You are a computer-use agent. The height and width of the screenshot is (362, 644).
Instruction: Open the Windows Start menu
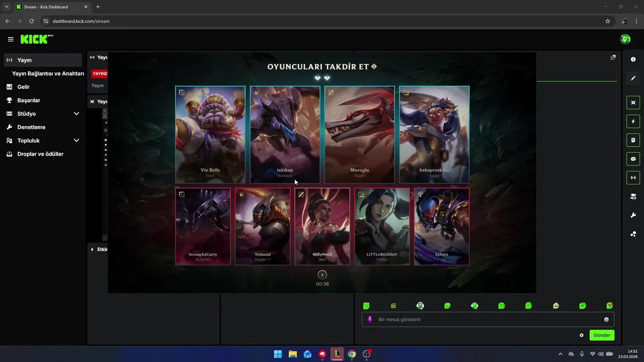click(278, 354)
